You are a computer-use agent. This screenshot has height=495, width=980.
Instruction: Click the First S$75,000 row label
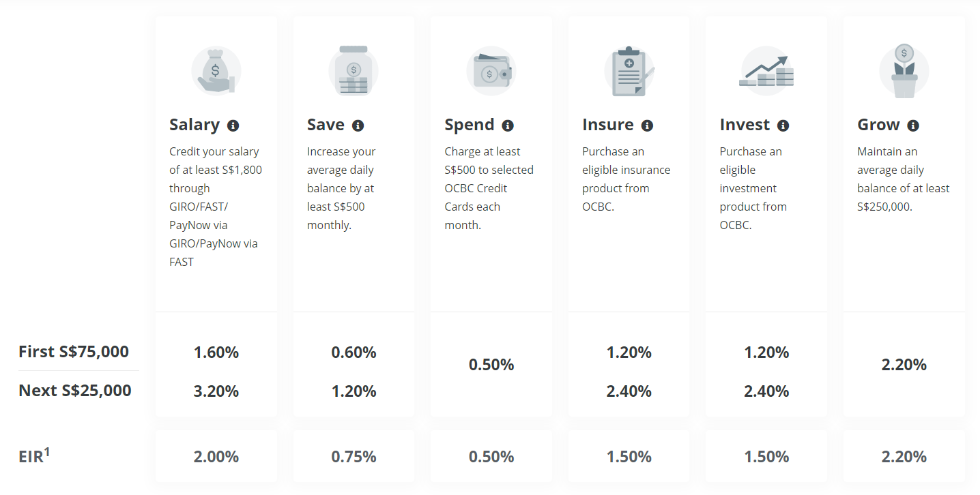(x=74, y=352)
